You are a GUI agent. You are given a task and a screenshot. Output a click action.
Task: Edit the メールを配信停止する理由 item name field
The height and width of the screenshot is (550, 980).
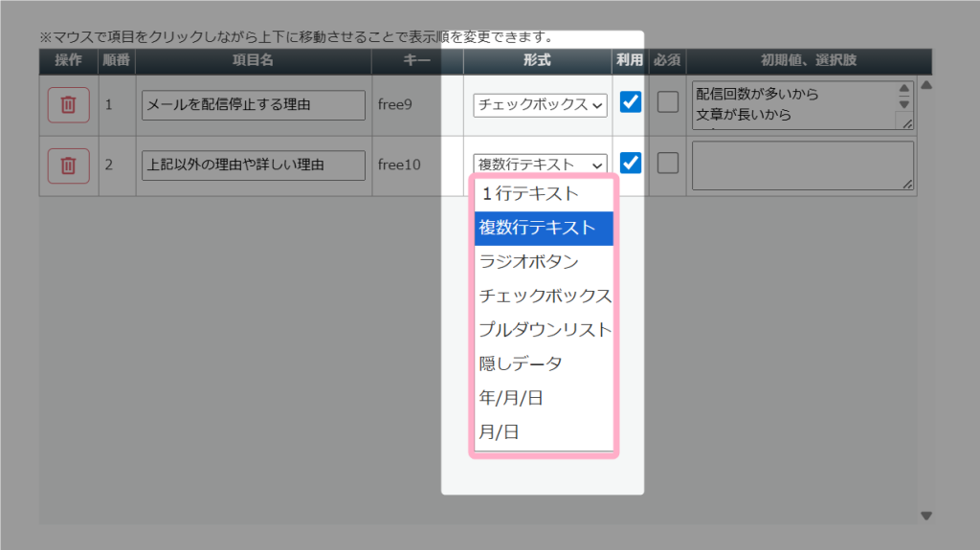(x=253, y=105)
